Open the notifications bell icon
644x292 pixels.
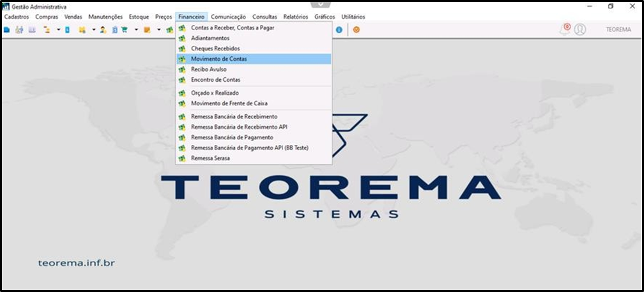point(565,29)
